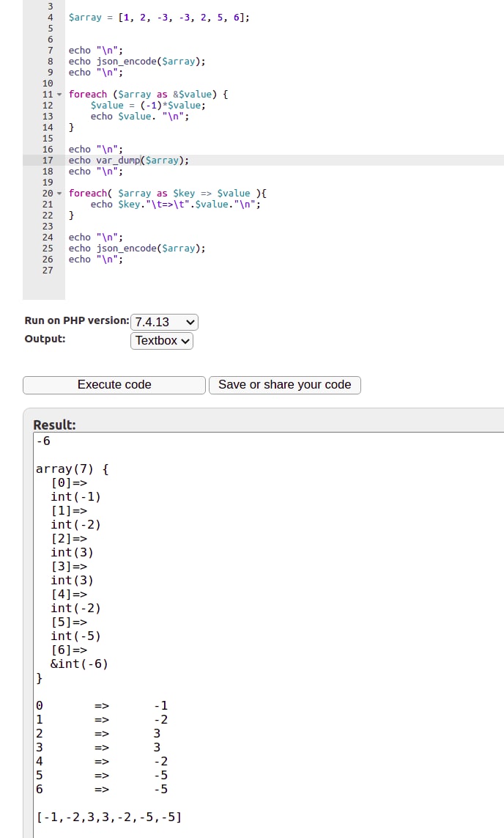
Task: Click the Execute code button
Action: [x=114, y=385]
